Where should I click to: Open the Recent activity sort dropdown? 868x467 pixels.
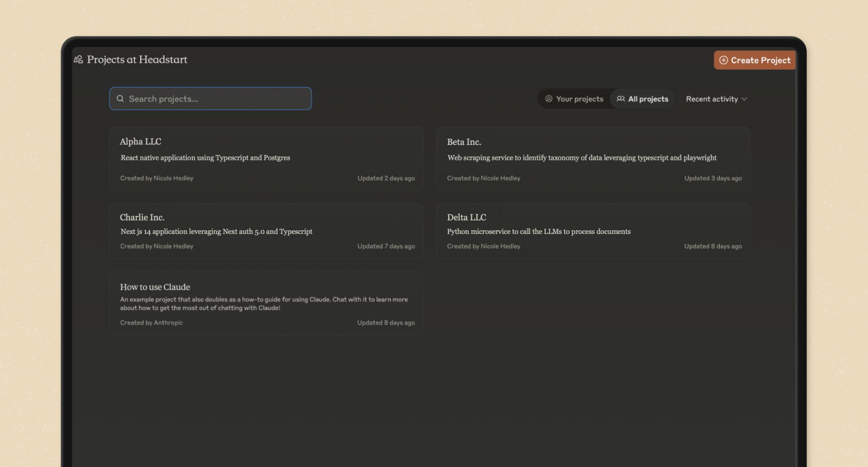pyautogui.click(x=716, y=99)
